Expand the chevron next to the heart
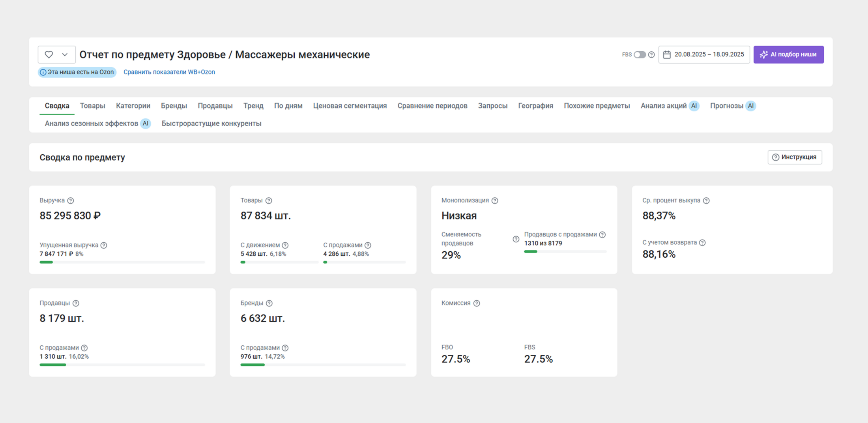 [x=65, y=54]
